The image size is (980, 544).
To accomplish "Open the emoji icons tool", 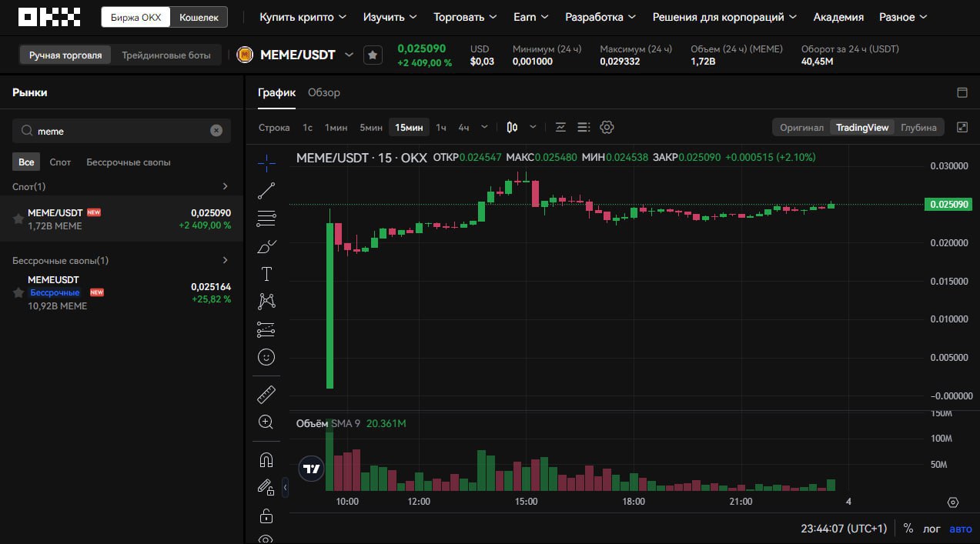I will click(x=266, y=358).
